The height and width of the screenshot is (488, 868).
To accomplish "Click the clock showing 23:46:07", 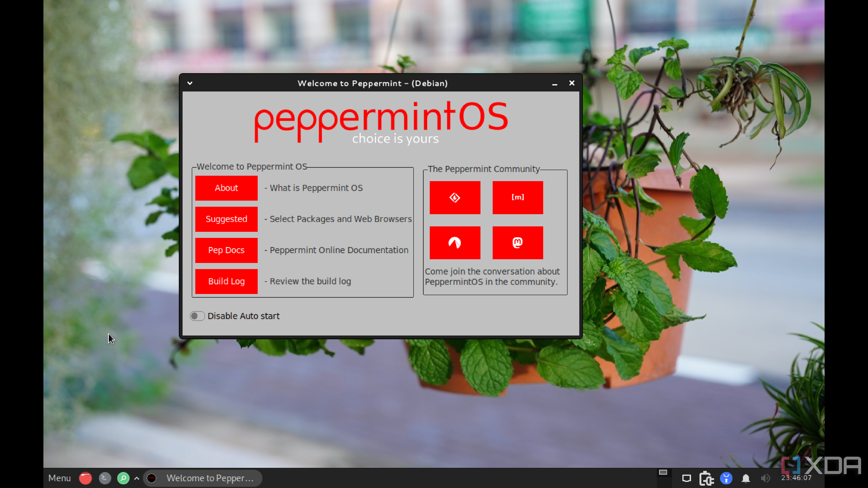I will tap(797, 477).
